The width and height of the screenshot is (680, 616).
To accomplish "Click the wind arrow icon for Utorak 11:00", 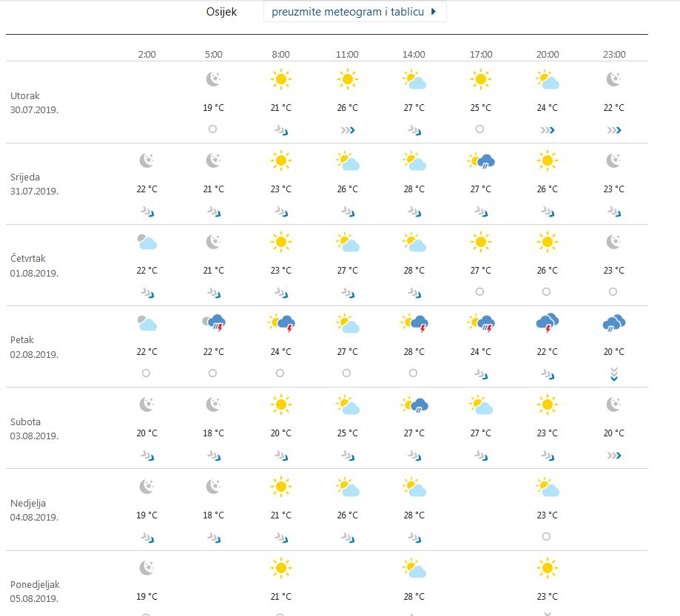I will pos(347,130).
